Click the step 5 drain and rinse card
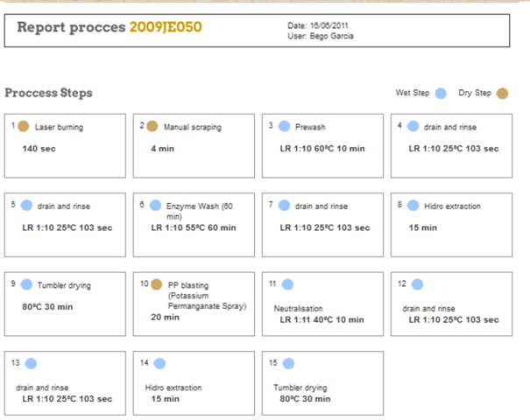The width and height of the screenshot is (530, 420). pos(65,225)
